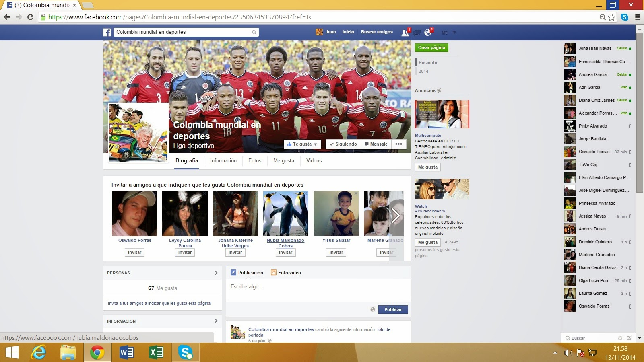The width and height of the screenshot is (644, 362).
Task: Open chat settings gear at bottom right
Action: (619, 338)
